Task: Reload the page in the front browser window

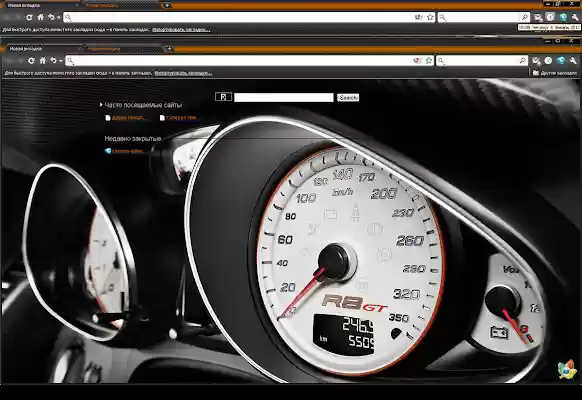Action: [x=31, y=60]
